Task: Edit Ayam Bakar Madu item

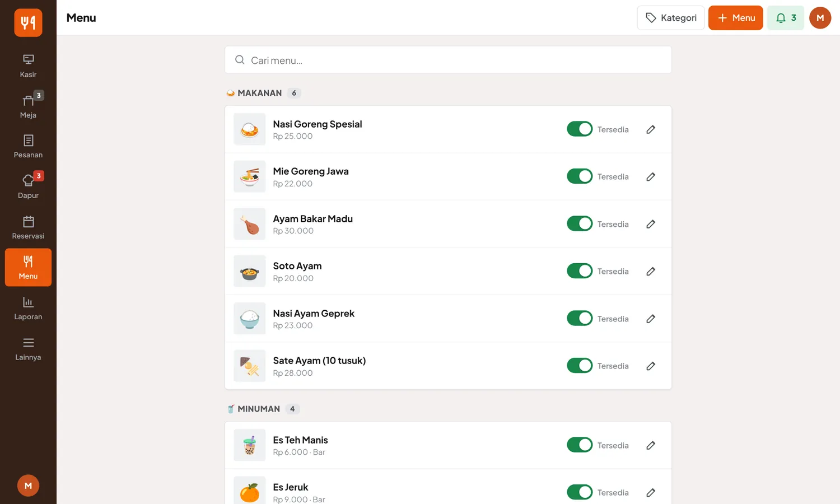Action: coord(651,224)
